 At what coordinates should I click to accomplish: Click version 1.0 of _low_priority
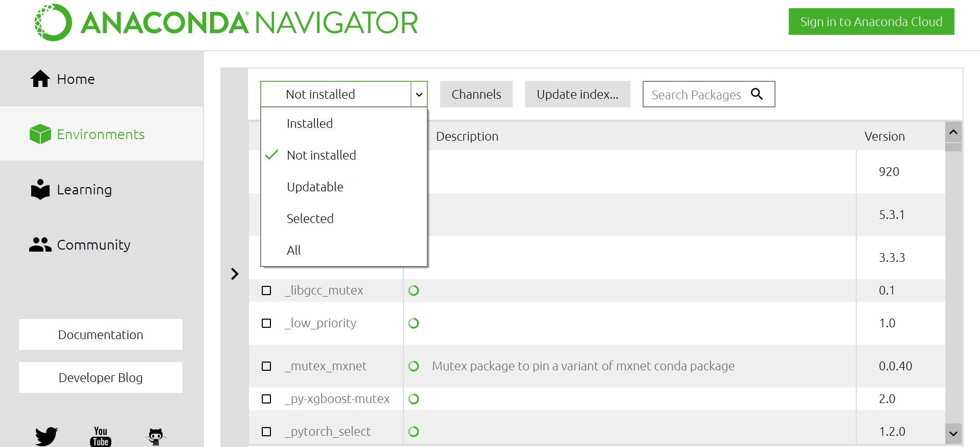[x=887, y=323]
